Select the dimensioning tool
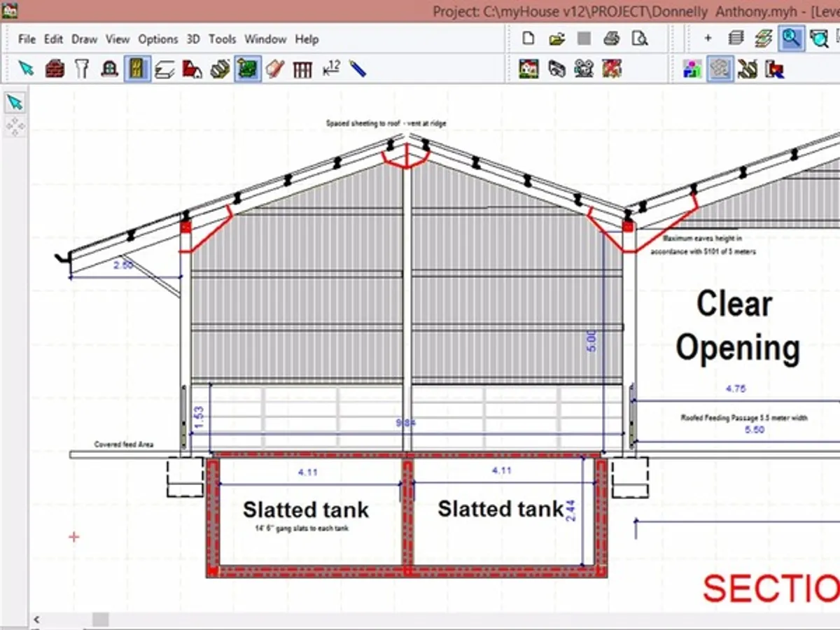This screenshot has height=630, width=840. (329, 68)
